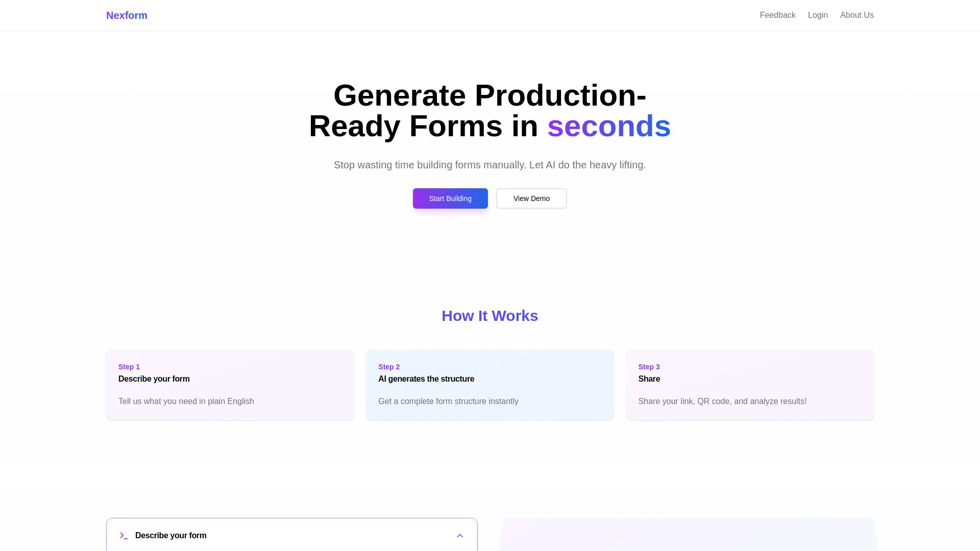
Task: Click the Stop wasting time subtitle text
Action: coord(489,165)
